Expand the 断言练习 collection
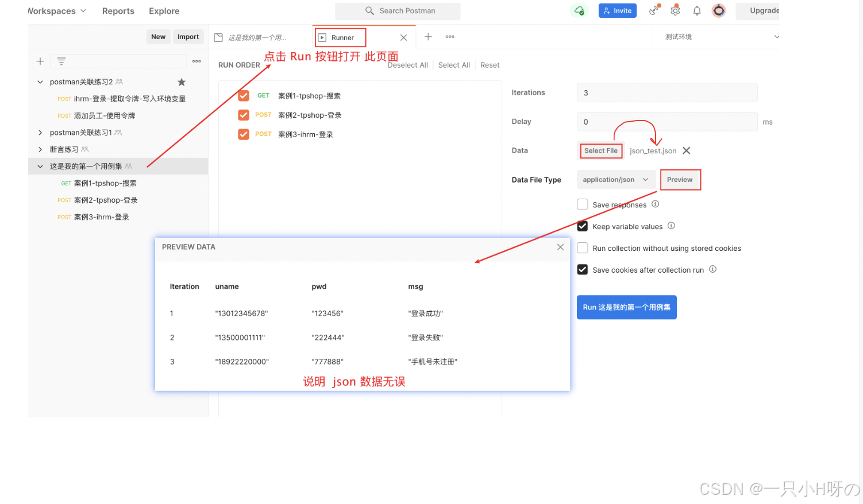This screenshot has width=863, height=504. (40, 149)
